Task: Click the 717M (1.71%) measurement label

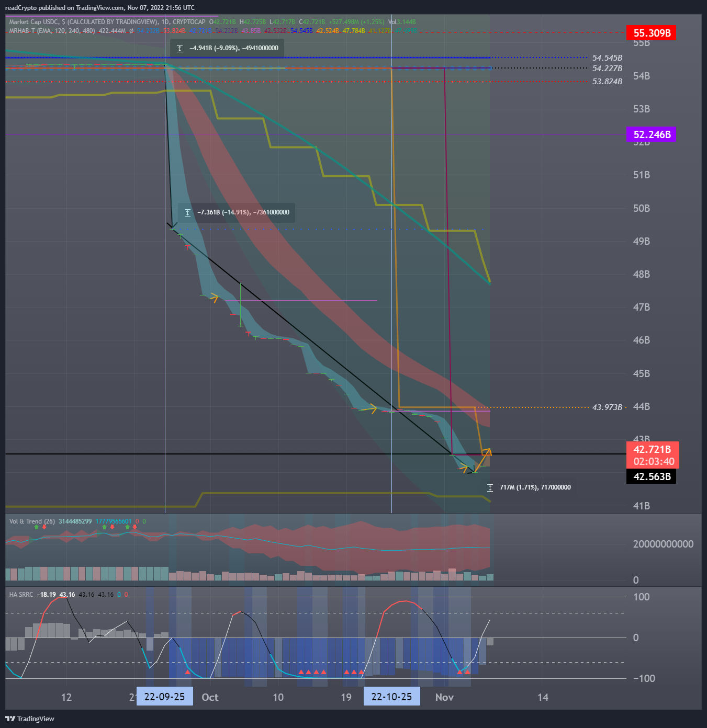Action: coord(529,487)
